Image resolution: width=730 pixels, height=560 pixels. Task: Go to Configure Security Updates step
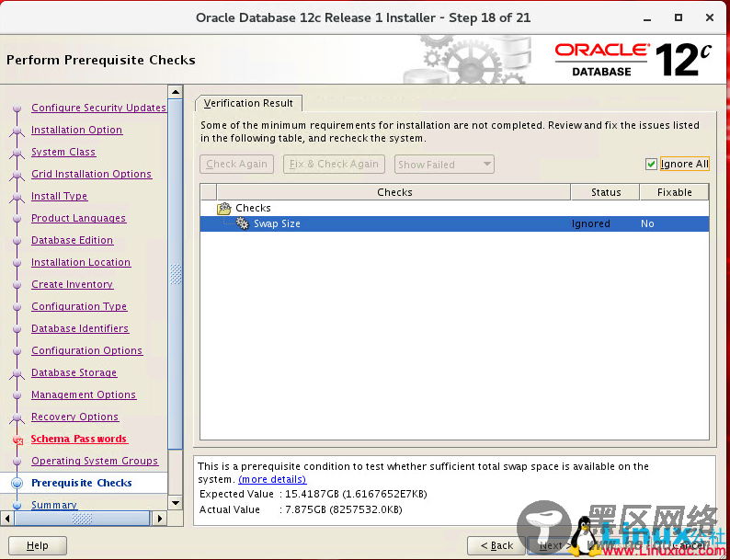tap(98, 108)
